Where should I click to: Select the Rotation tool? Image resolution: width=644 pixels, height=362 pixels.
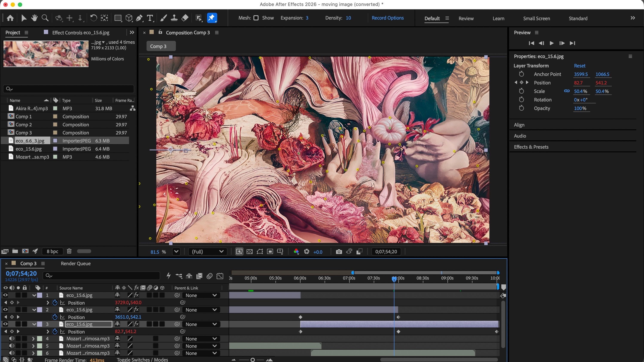click(x=94, y=18)
